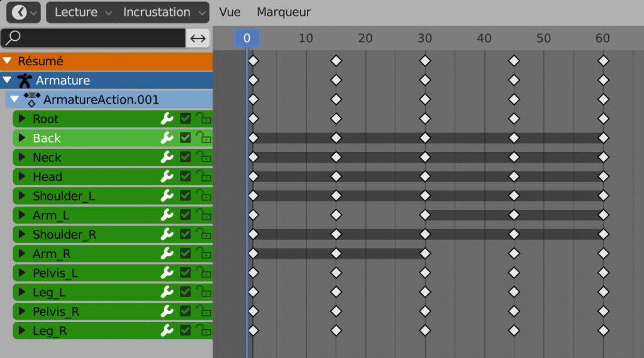The width and height of the screenshot is (644, 358).
Task: Open the editor type timeline selector
Action: [x=25, y=12]
